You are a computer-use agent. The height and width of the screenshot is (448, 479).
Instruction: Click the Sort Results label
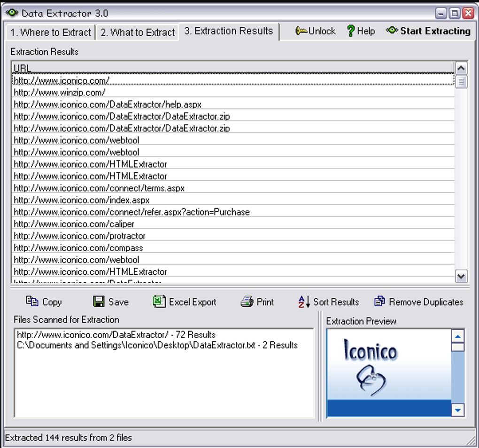click(x=336, y=302)
